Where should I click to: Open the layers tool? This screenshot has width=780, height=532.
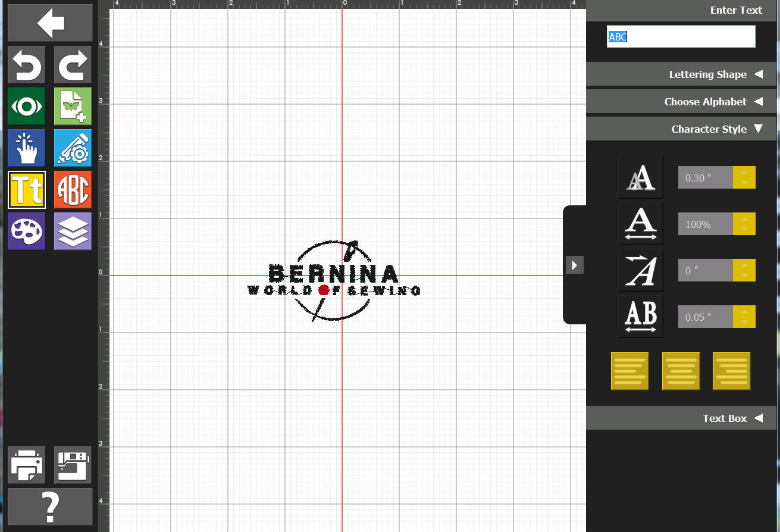pyautogui.click(x=73, y=231)
